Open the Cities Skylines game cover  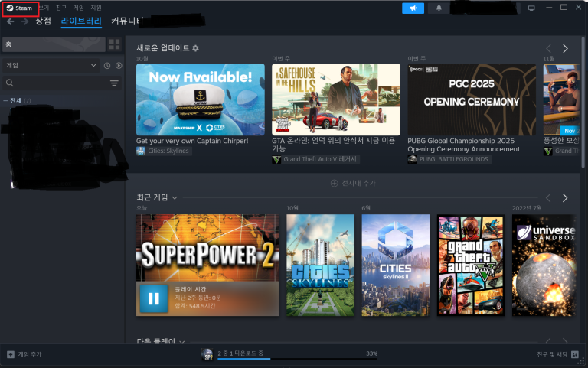pos(320,265)
